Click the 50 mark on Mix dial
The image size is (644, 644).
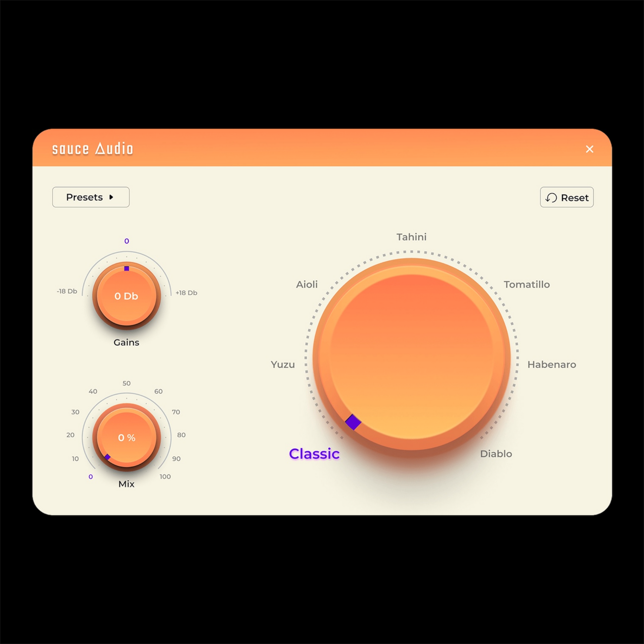click(126, 383)
